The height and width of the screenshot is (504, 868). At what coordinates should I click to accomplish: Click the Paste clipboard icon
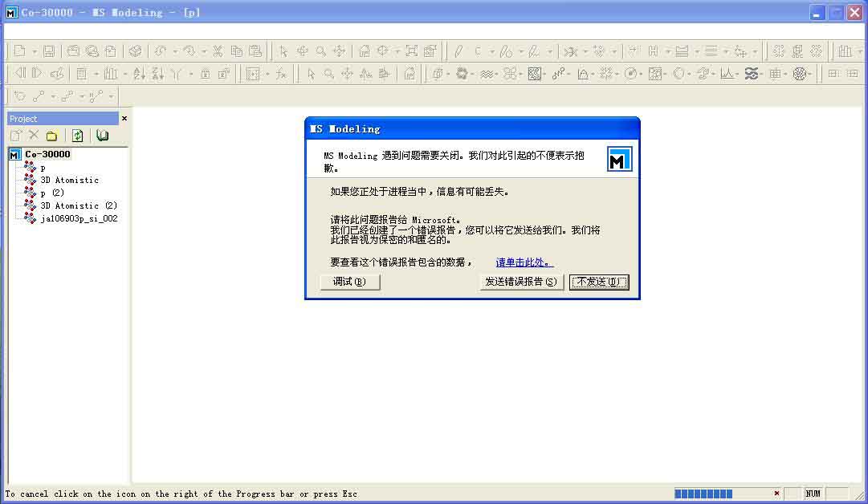pyautogui.click(x=255, y=51)
